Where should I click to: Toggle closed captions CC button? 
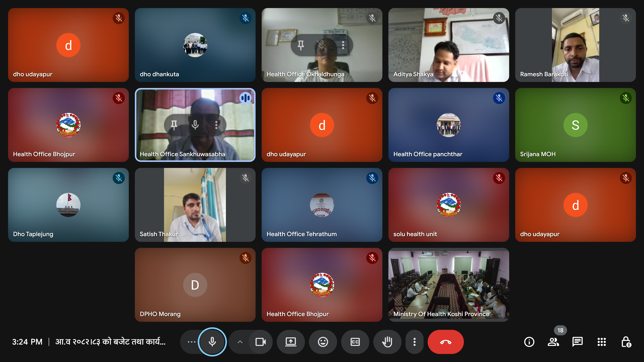pyautogui.click(x=355, y=342)
